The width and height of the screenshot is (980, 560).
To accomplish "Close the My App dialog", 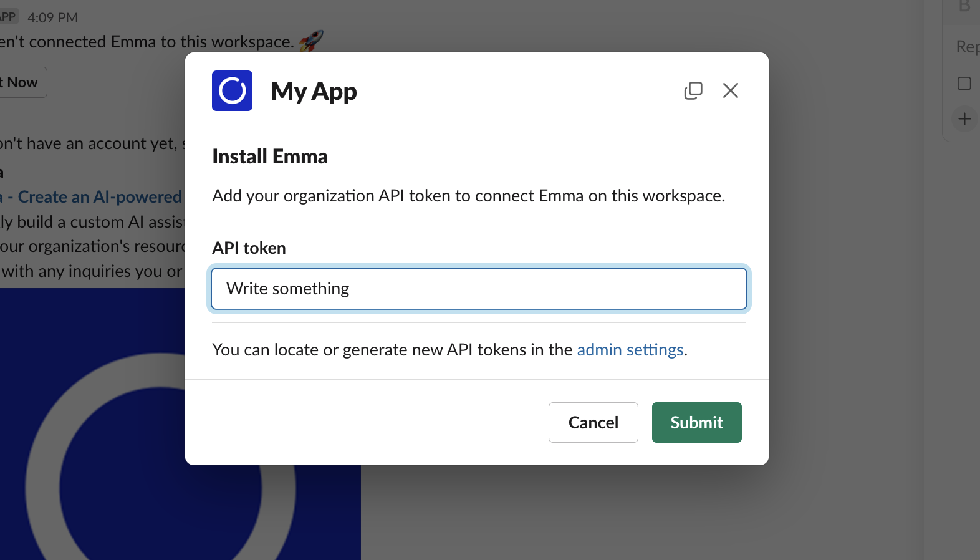I will coord(730,90).
